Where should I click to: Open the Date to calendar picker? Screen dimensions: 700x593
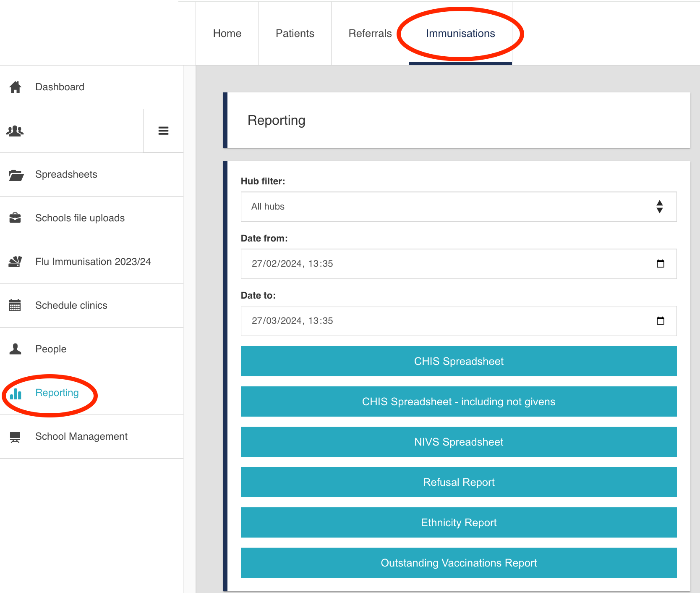pyautogui.click(x=660, y=321)
